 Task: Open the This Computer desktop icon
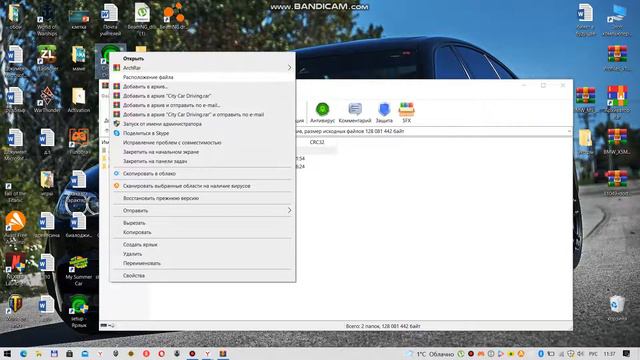pos(617,20)
